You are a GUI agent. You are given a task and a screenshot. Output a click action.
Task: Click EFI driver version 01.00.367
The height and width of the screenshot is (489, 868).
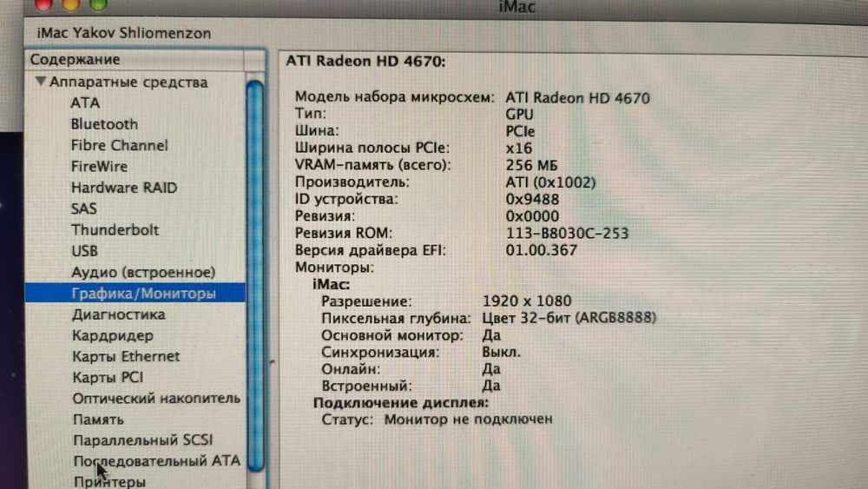(541, 250)
